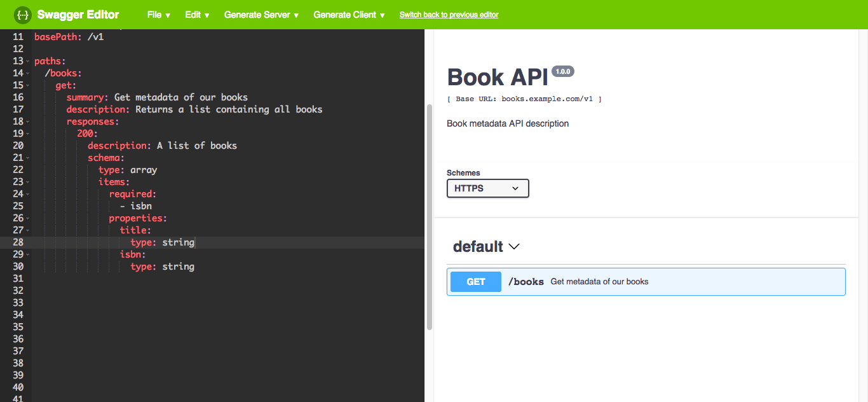868x402 pixels.
Task: Collapse the schema block on line 21
Action: pos(27,157)
